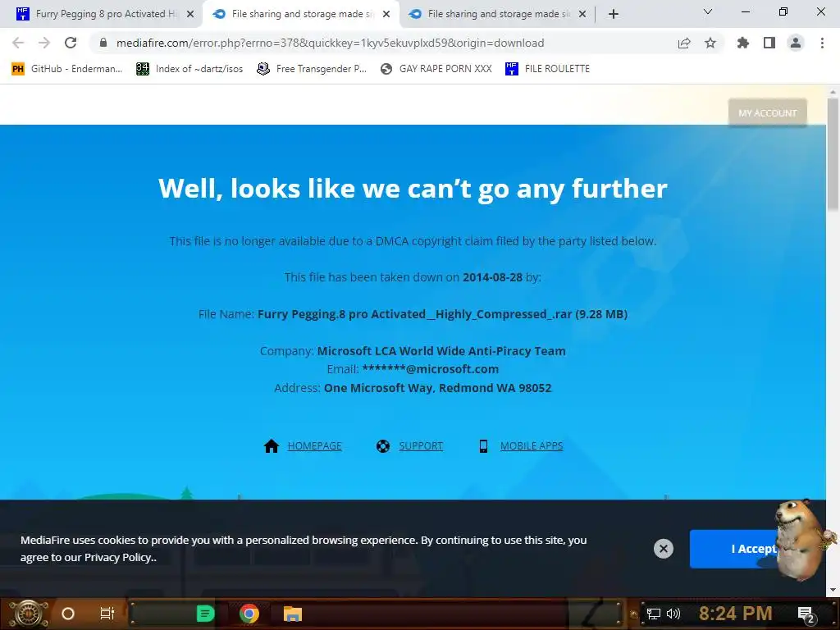Viewport: 840px width, 630px height.
Task: Click the lifebuoy icon beside SUPPORT
Action: coord(383,445)
